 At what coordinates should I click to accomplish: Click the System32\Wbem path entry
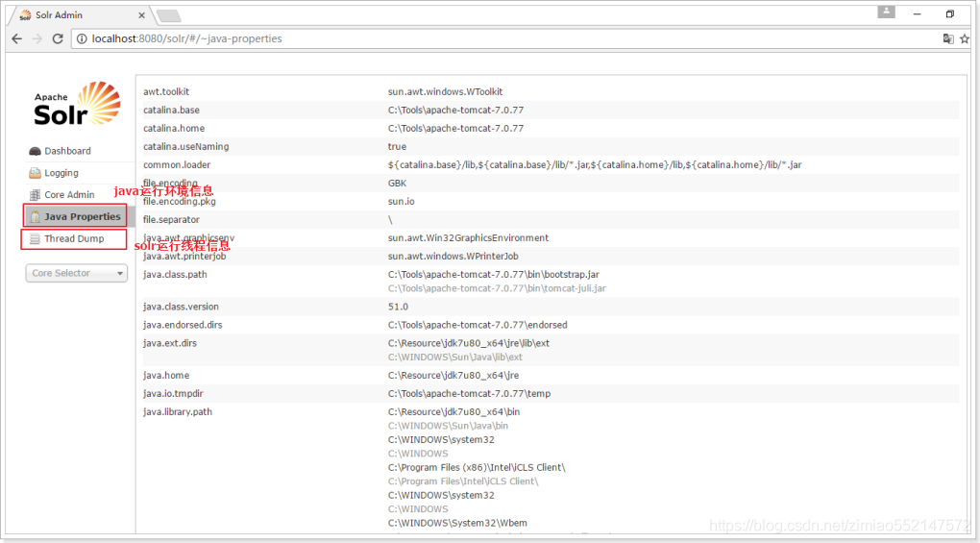click(x=457, y=523)
